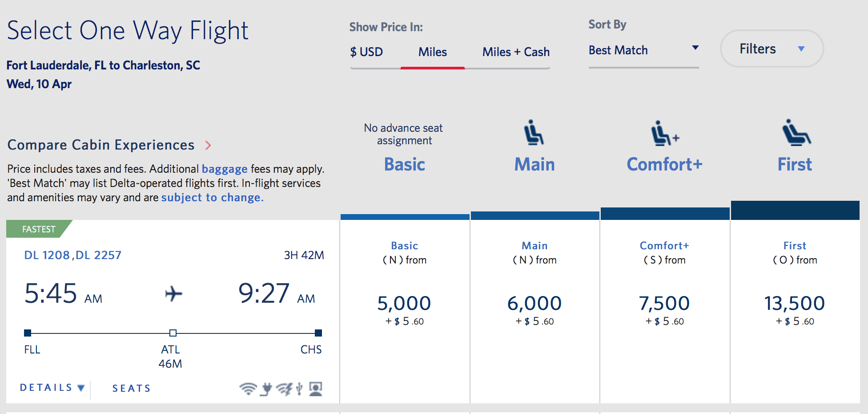Click the streaming entertainment amenity icon

click(x=285, y=389)
